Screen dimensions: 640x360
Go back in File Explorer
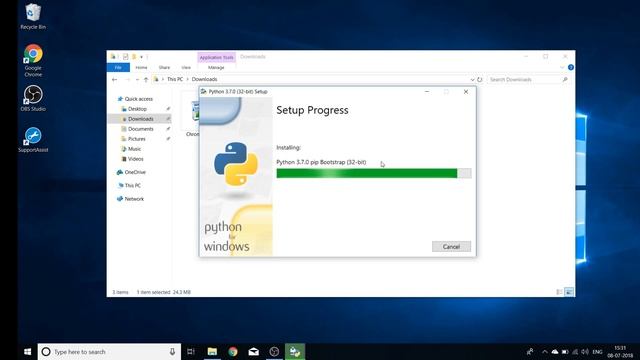pyautogui.click(x=115, y=80)
